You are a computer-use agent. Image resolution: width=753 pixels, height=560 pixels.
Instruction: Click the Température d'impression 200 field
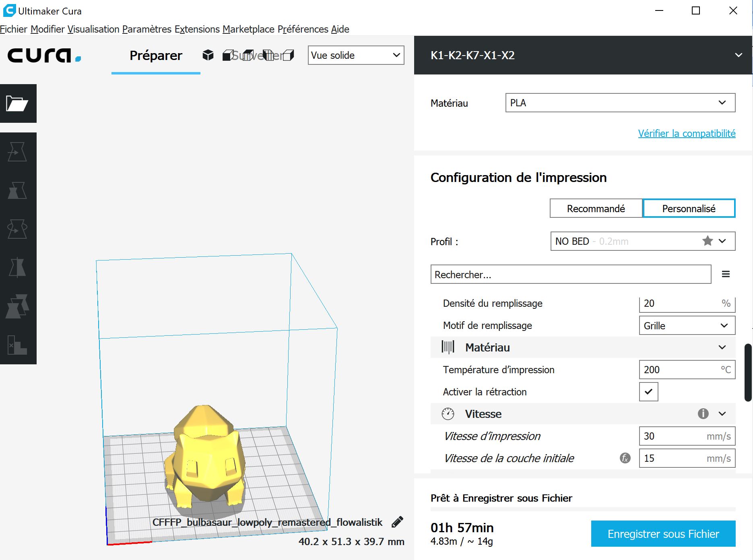pyautogui.click(x=687, y=369)
